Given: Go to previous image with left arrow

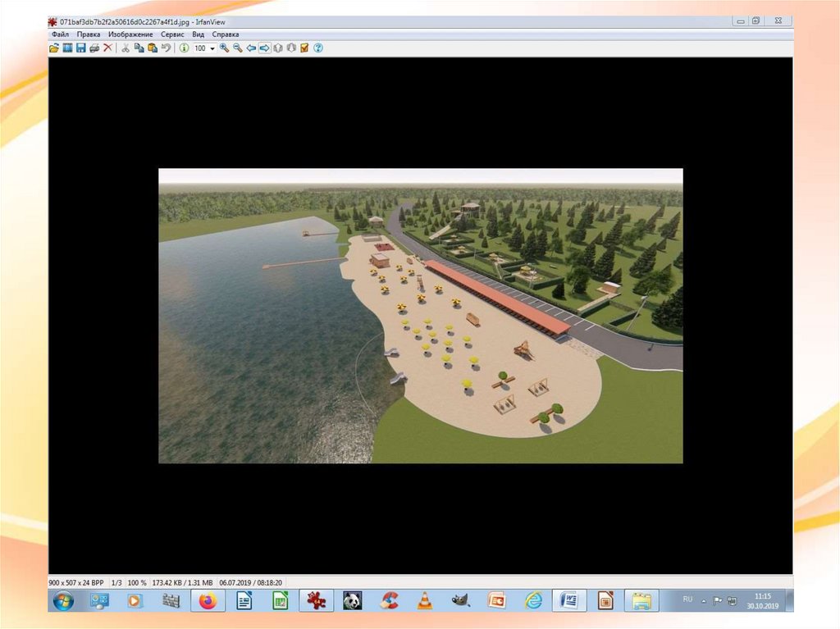Looking at the screenshot, I should click(x=251, y=48).
